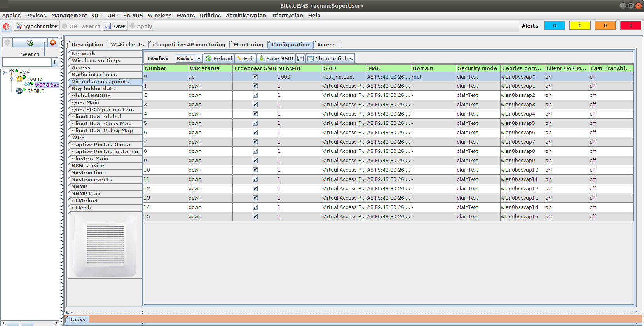
Task: Open the Wireless menu
Action: (160, 16)
